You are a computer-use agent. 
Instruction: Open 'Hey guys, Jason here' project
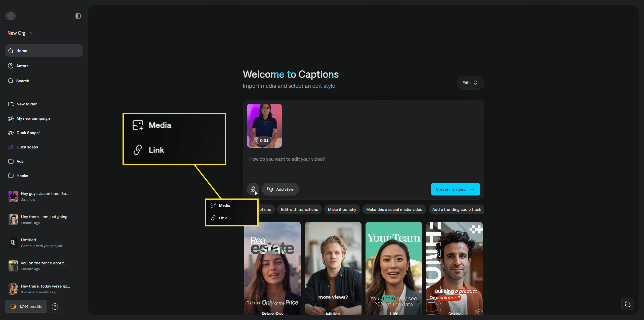pos(44,196)
